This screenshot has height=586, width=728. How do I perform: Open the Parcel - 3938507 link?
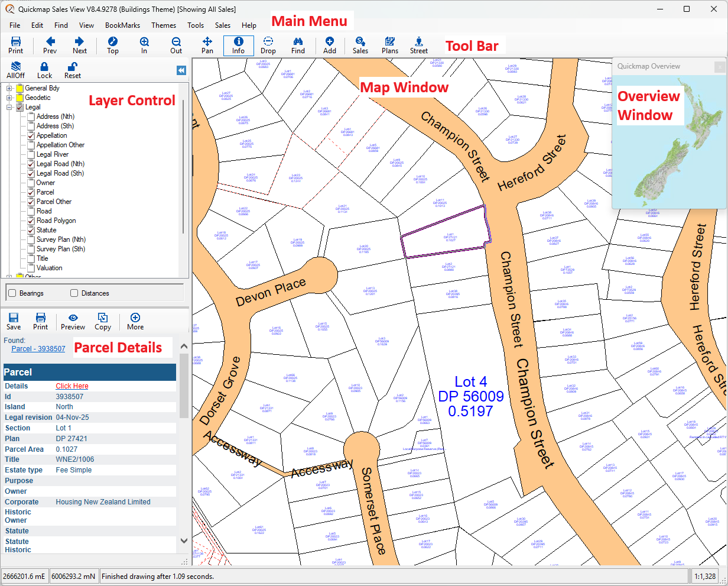[38, 349]
